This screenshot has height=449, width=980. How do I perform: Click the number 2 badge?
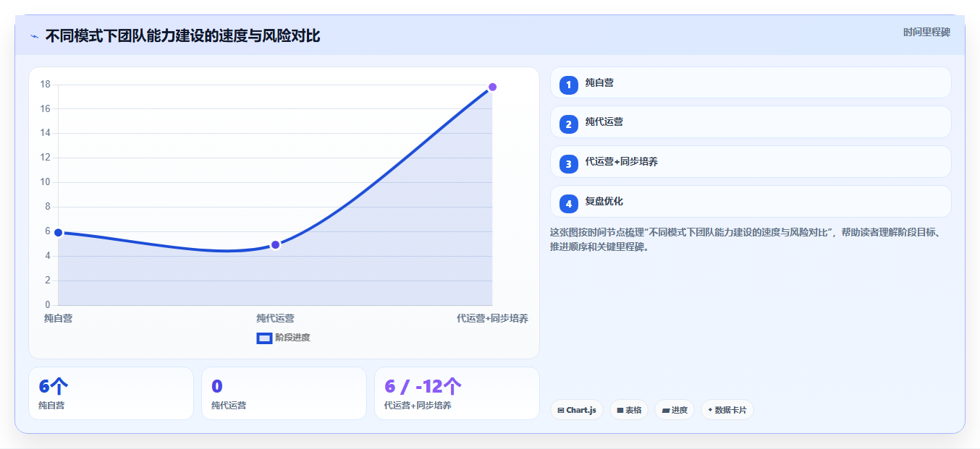(569, 124)
